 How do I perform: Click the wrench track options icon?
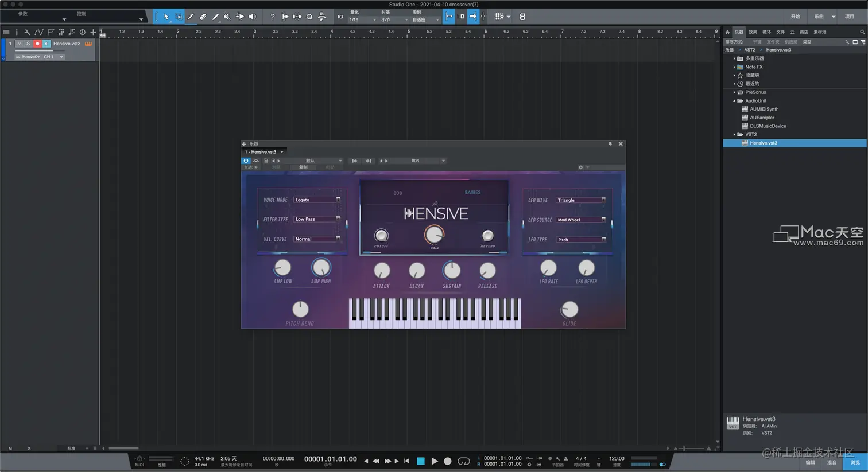27,32
